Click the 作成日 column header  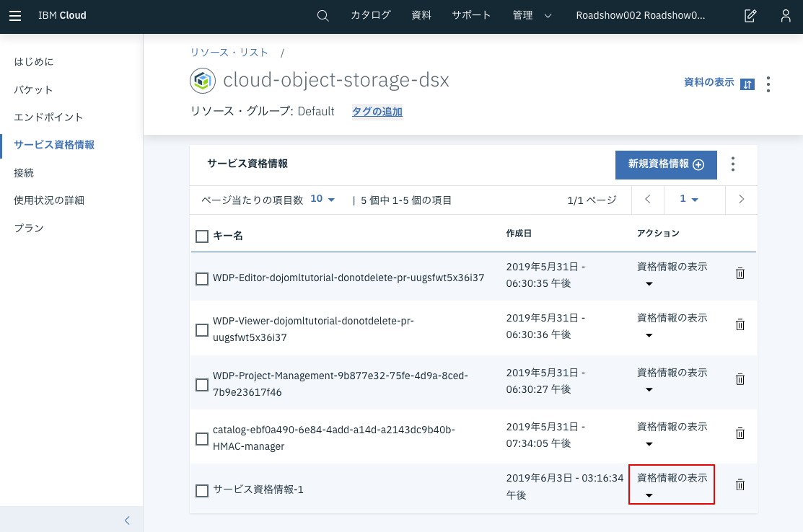(x=519, y=234)
